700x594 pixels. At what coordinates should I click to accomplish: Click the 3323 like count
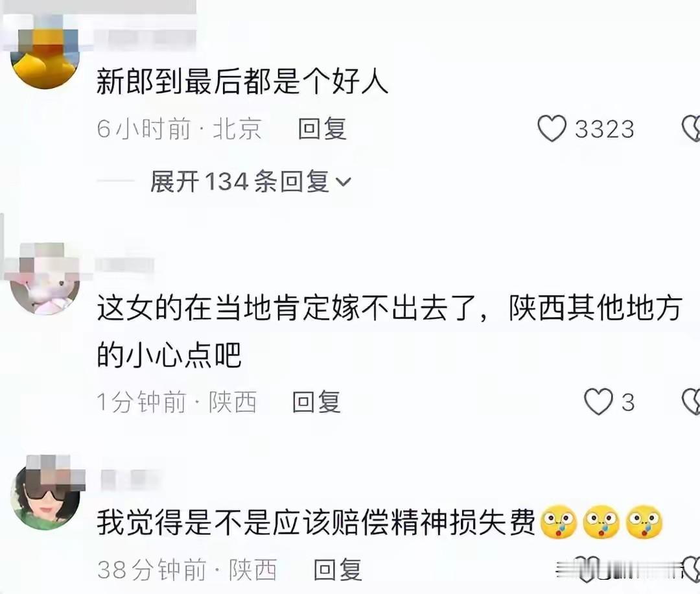[x=604, y=129]
